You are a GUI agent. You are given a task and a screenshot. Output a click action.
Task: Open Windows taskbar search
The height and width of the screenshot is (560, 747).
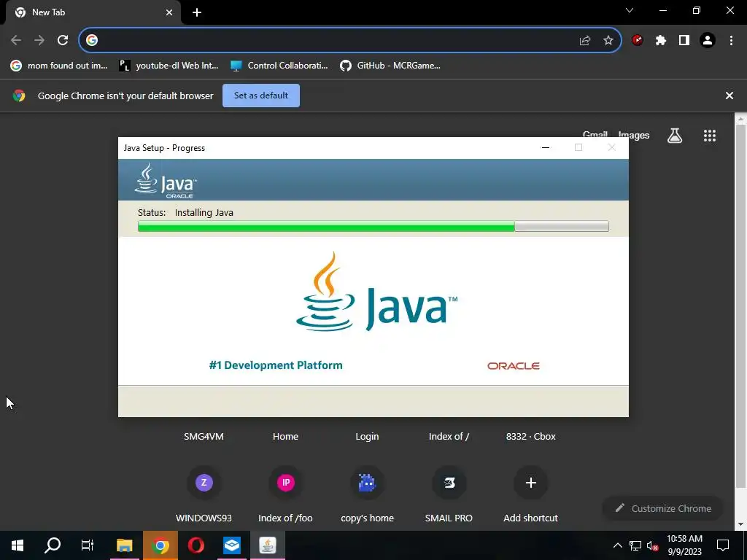53,545
